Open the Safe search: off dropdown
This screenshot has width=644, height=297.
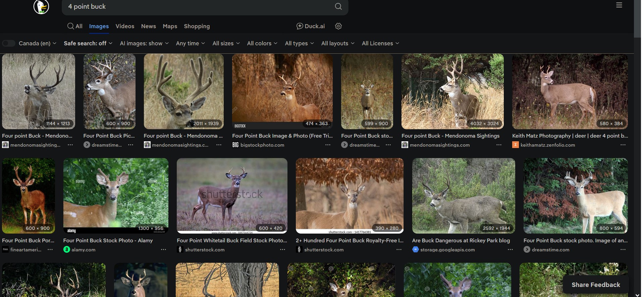pos(88,43)
